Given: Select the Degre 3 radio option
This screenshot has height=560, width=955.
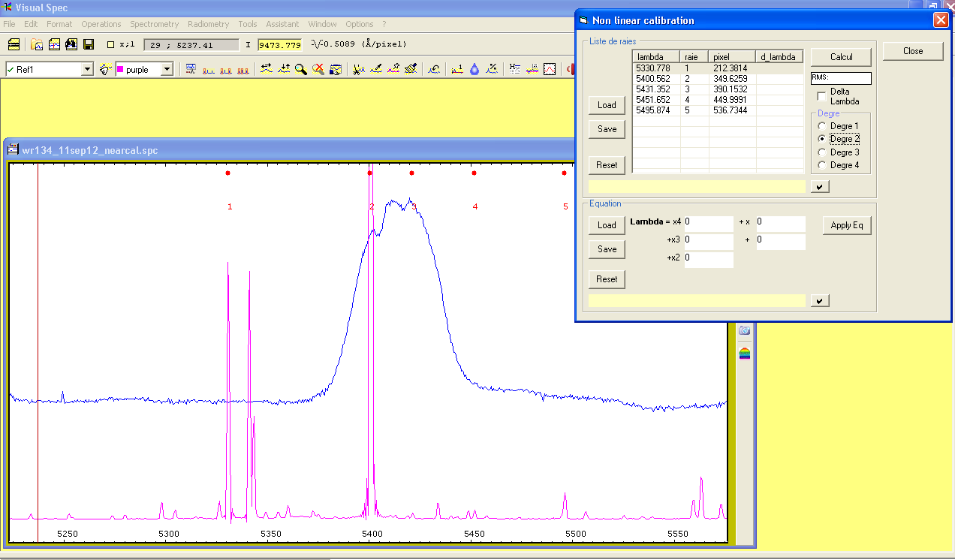Looking at the screenshot, I should (x=822, y=152).
